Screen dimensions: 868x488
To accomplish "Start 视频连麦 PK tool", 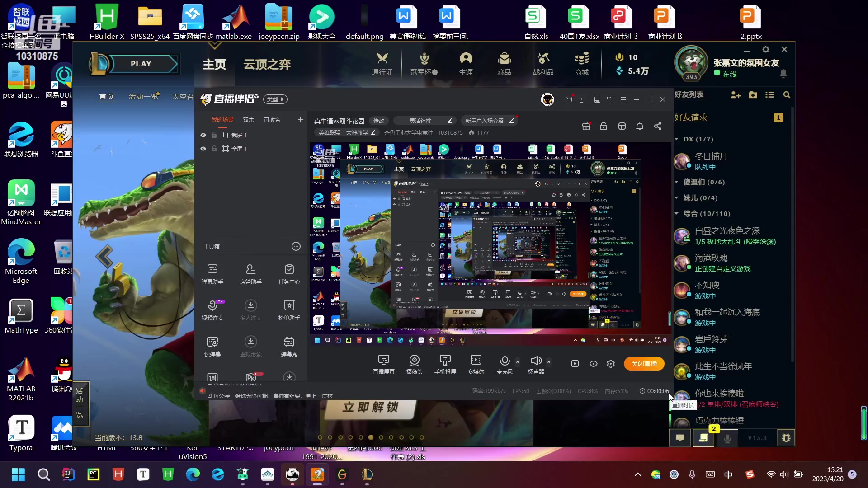I will point(212,310).
